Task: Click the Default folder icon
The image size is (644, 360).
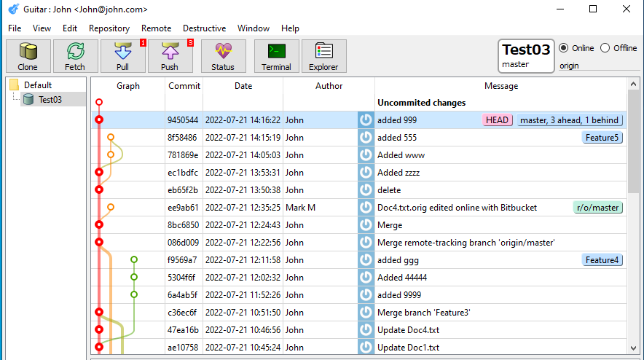Action: [15, 85]
